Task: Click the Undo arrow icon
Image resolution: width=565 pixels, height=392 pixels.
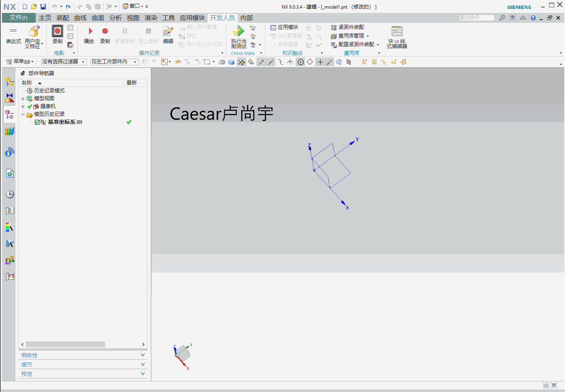Action: (54, 7)
